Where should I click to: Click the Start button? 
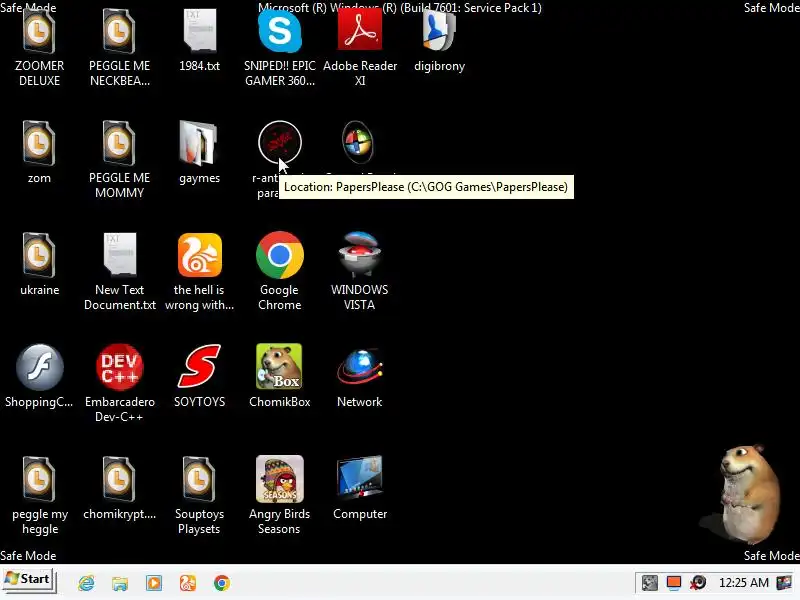28,580
